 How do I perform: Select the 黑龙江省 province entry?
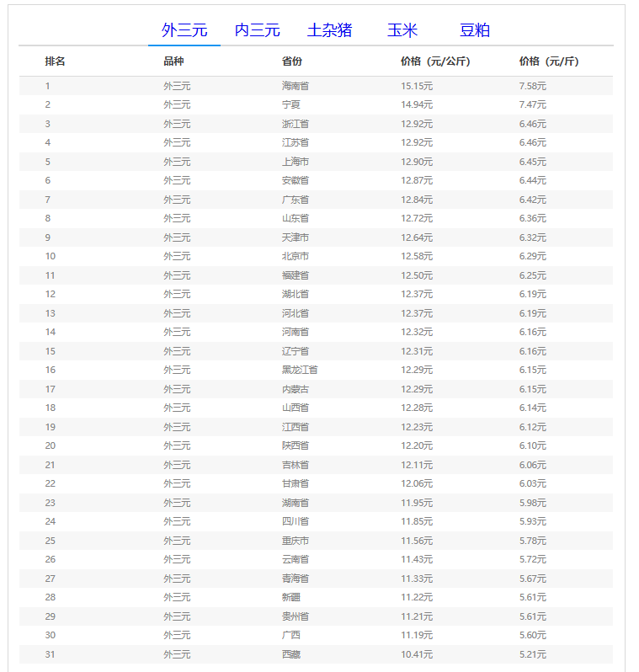[300, 370]
